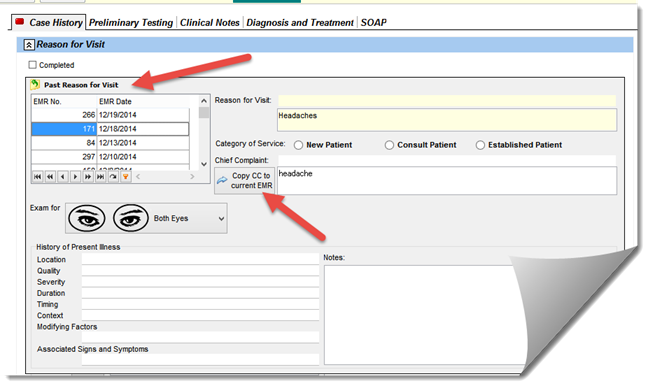Screen dimensions: 648x386
Task: Select EMR row 171 dated 12/18/2014
Action: tap(110, 129)
